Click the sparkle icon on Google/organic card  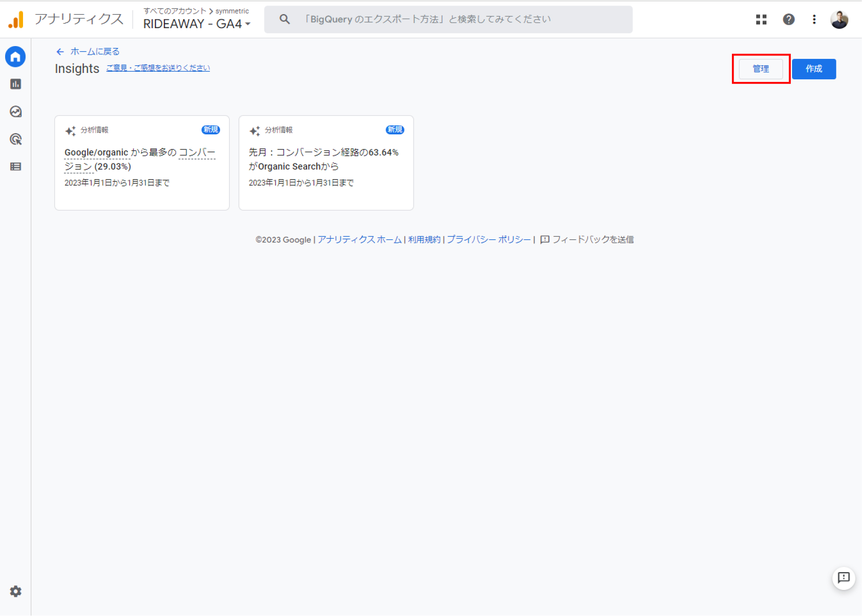coord(70,131)
